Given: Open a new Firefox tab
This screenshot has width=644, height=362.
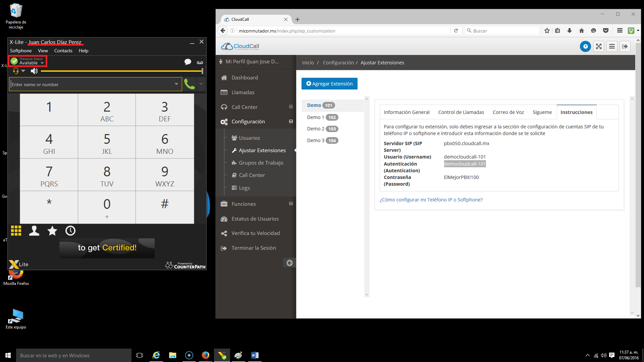Looking at the screenshot, I should pyautogui.click(x=298, y=19).
